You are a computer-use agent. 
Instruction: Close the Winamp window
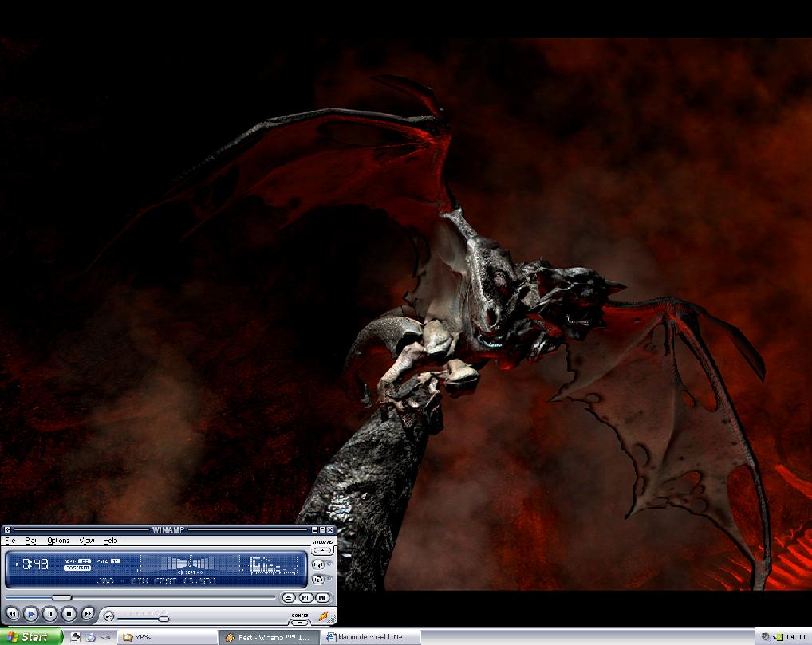click(330, 529)
